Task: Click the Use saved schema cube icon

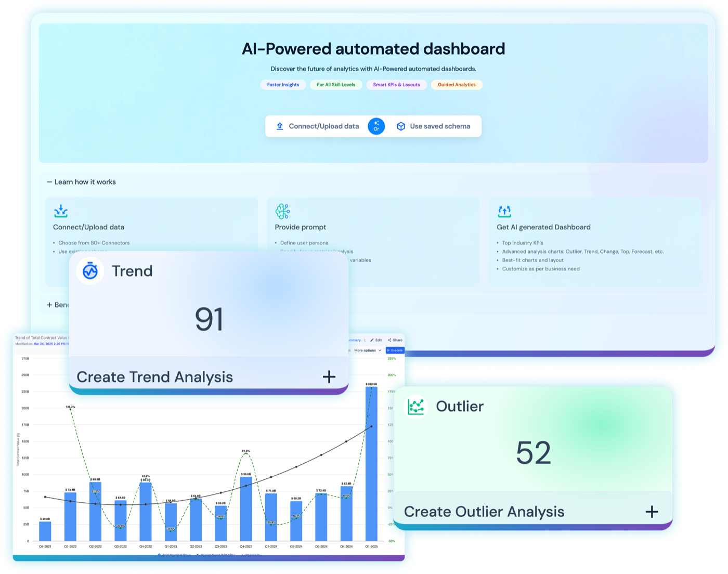Action: (401, 126)
